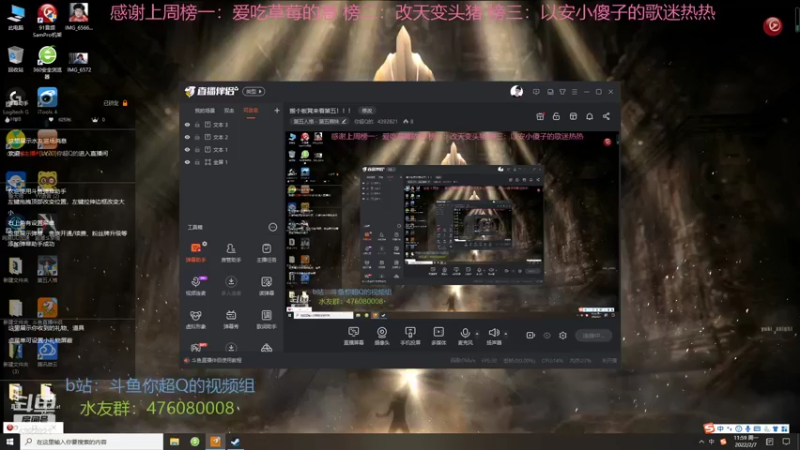This screenshot has height=450, width=800.
Task: Hide the 文本 1 layer with its eye icon
Action: (187, 149)
